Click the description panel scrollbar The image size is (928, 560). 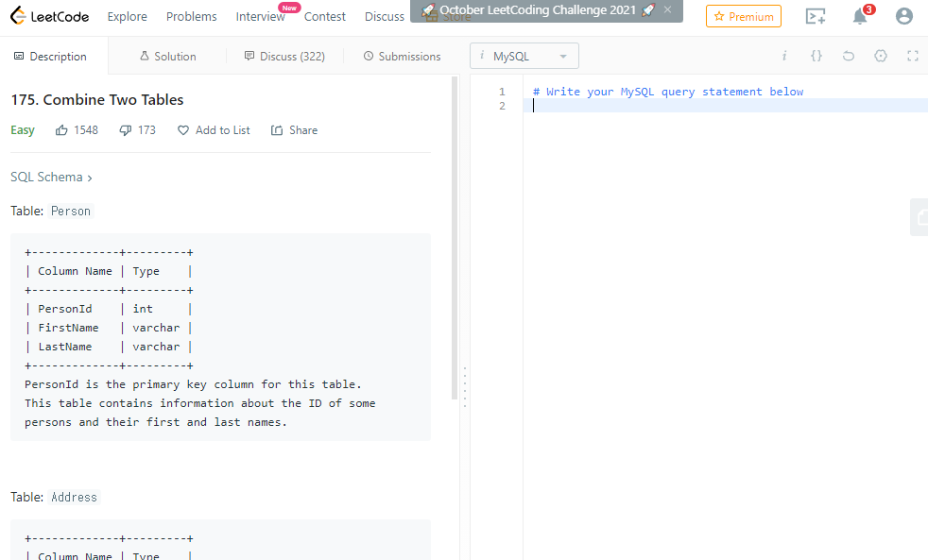(x=455, y=238)
